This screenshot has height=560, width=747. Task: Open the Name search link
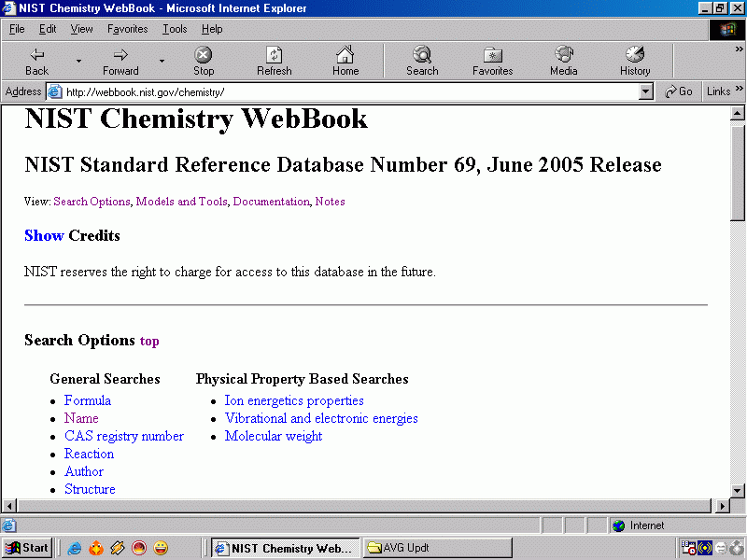pyautogui.click(x=81, y=418)
